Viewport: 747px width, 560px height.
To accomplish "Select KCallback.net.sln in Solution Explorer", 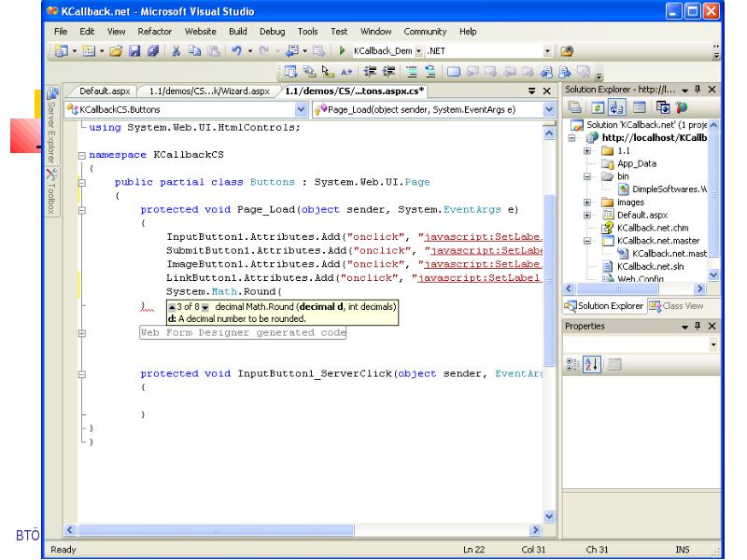I will point(650,267).
